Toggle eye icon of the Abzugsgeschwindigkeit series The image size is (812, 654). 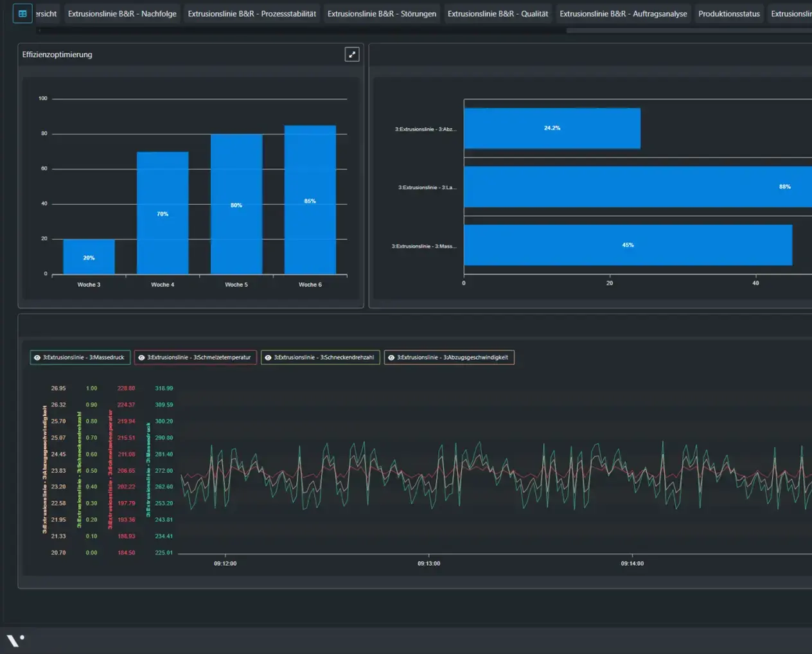coord(391,358)
